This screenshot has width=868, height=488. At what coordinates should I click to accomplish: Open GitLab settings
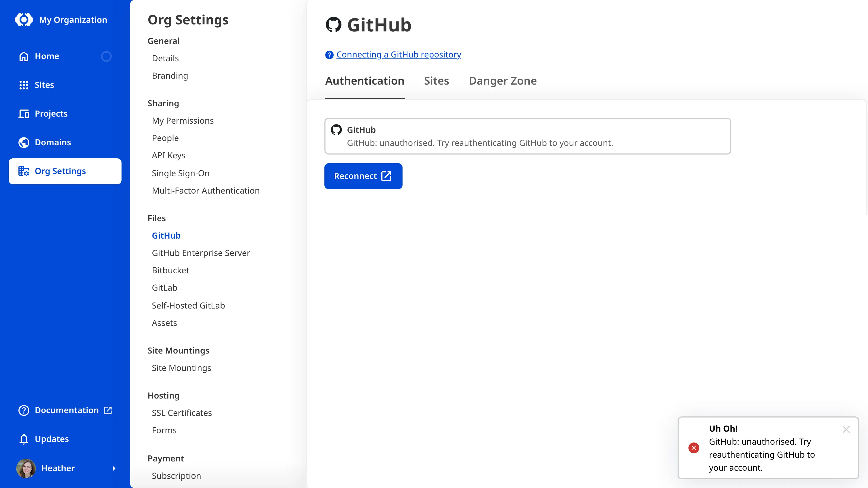pos(164,288)
